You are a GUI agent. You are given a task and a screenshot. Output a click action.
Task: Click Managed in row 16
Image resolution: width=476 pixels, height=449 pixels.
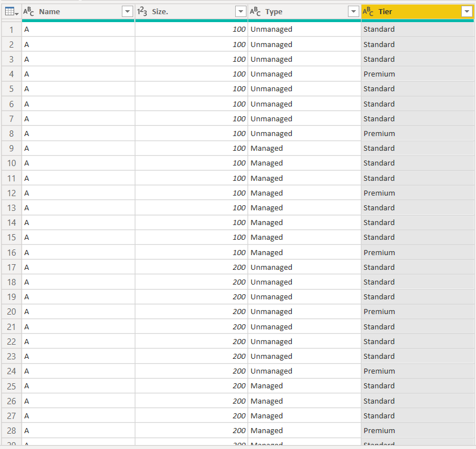click(266, 253)
